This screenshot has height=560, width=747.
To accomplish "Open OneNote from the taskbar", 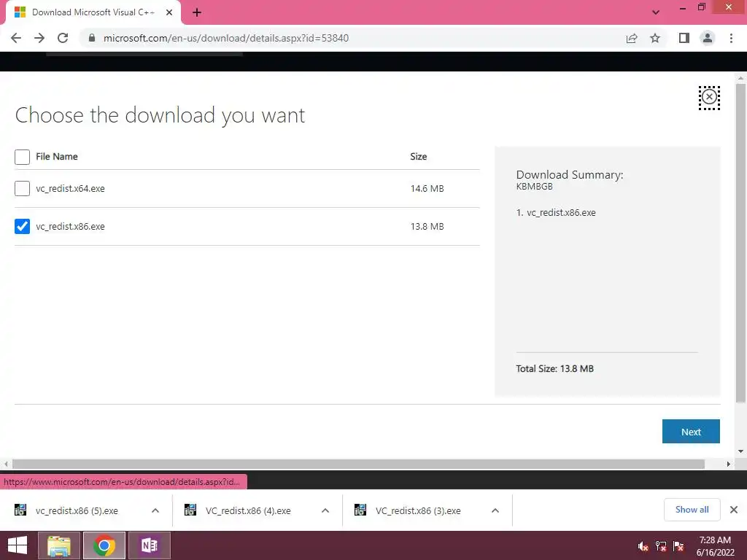I will click(150, 545).
